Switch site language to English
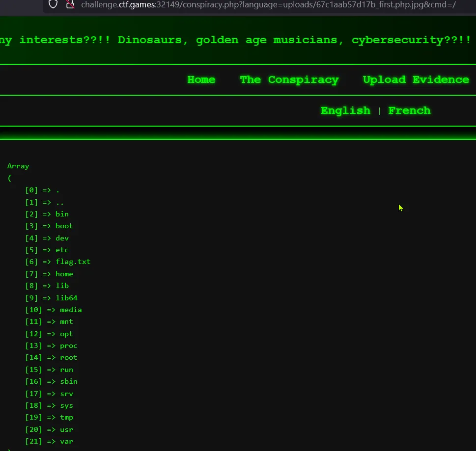The image size is (476, 451). tap(345, 110)
